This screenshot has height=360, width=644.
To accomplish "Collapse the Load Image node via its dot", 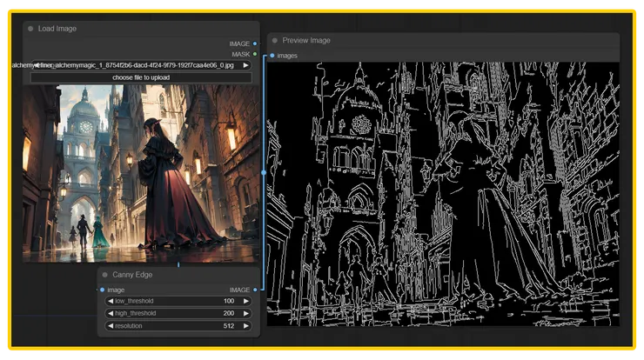I will pos(30,29).
